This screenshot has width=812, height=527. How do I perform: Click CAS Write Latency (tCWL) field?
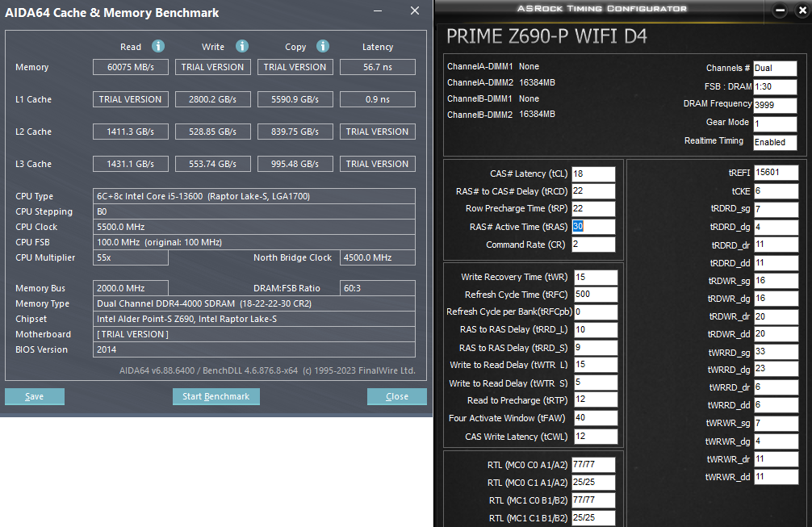tap(596, 437)
